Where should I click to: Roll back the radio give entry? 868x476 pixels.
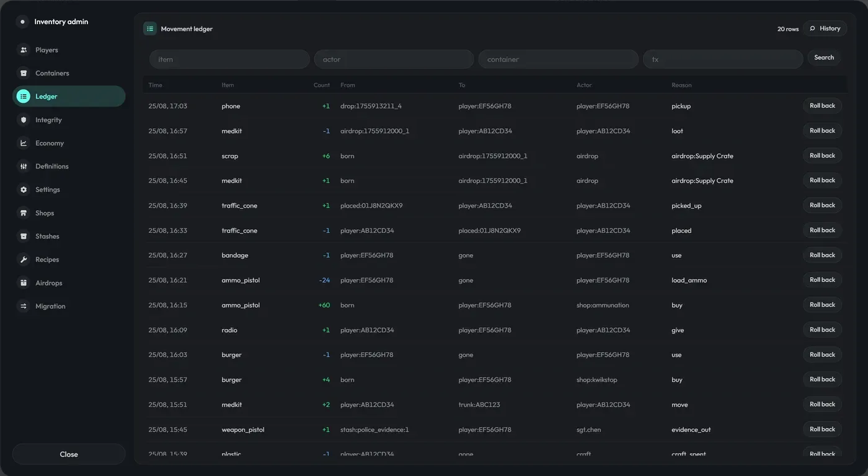coord(822,330)
